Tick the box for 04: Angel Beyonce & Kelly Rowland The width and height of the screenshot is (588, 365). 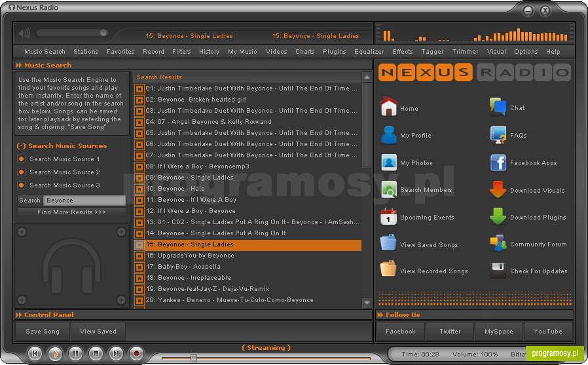click(139, 122)
